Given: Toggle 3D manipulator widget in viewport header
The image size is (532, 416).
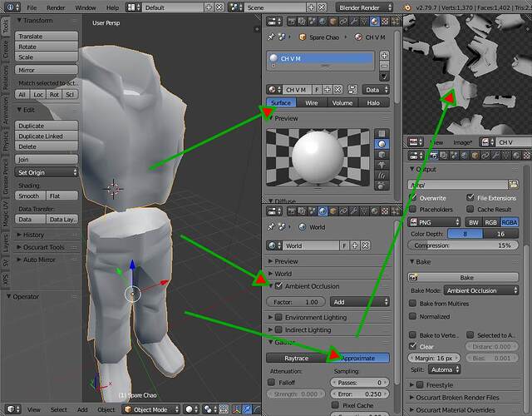Looking at the screenshot, I should pyautogui.click(x=237, y=409).
